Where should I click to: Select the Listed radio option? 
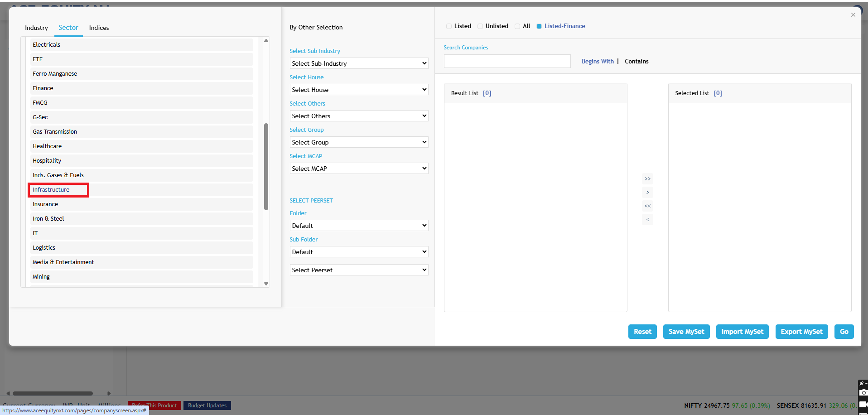[x=449, y=26]
